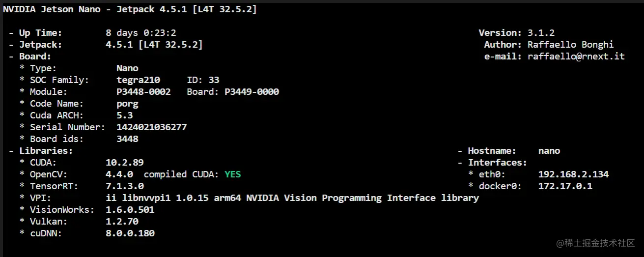Select the Up Time value
This screenshot has height=257, width=644.
click(x=141, y=33)
